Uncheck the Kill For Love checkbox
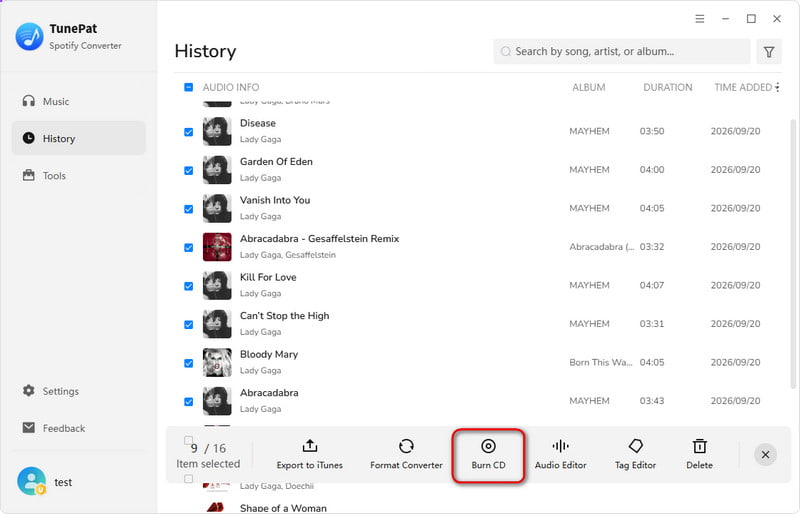Image resolution: width=800 pixels, height=514 pixels. [188, 286]
